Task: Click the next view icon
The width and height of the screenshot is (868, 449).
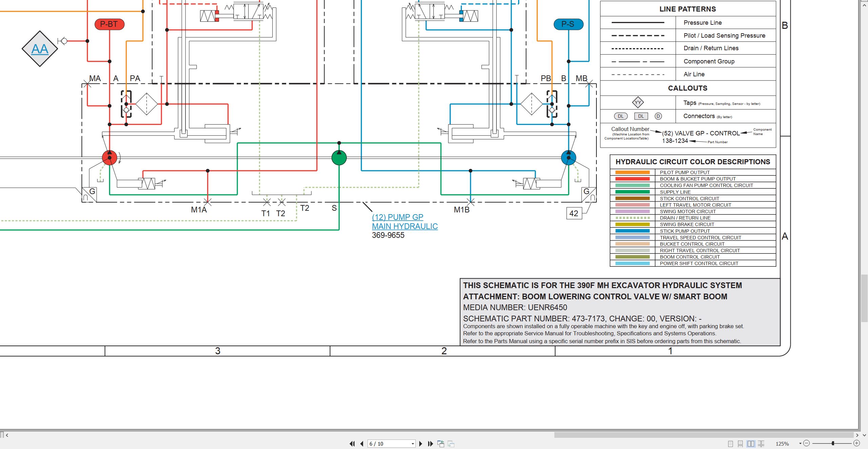Action: point(451,444)
